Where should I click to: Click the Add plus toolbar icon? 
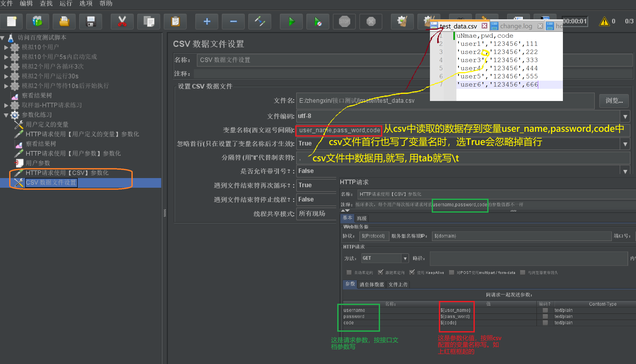coord(207,21)
